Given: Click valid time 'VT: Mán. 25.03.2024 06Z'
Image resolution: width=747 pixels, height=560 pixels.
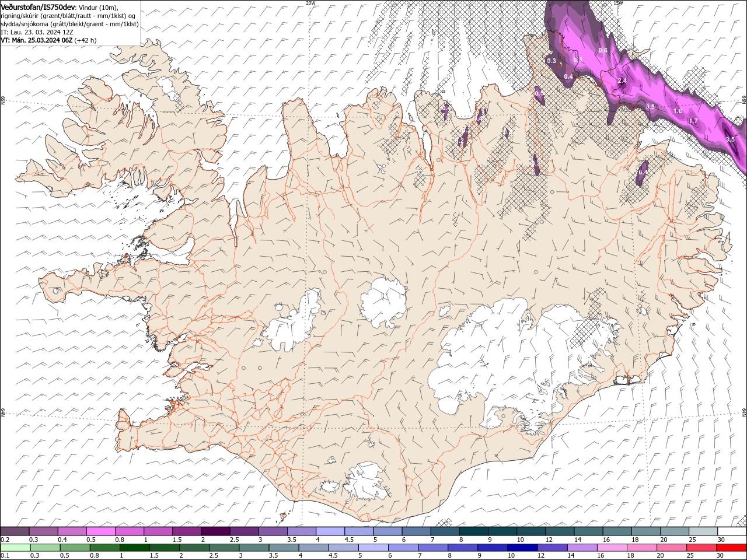Looking at the screenshot, I should click(37, 40).
